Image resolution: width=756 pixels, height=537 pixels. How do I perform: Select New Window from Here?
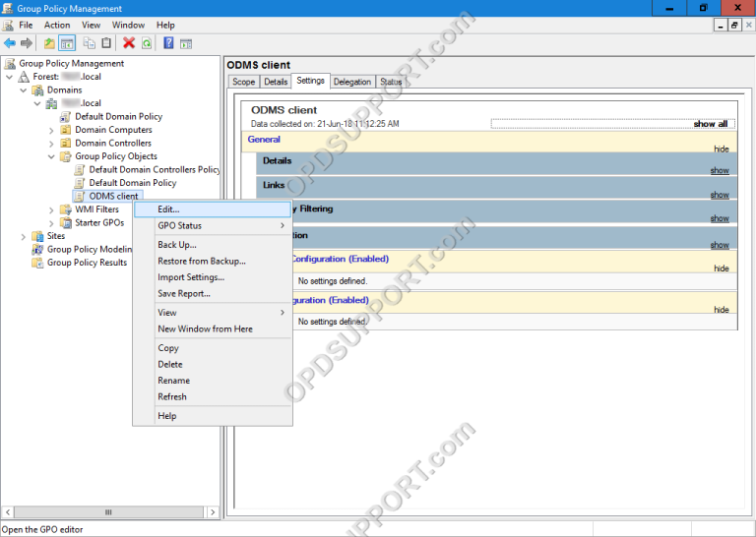pyautogui.click(x=213, y=328)
